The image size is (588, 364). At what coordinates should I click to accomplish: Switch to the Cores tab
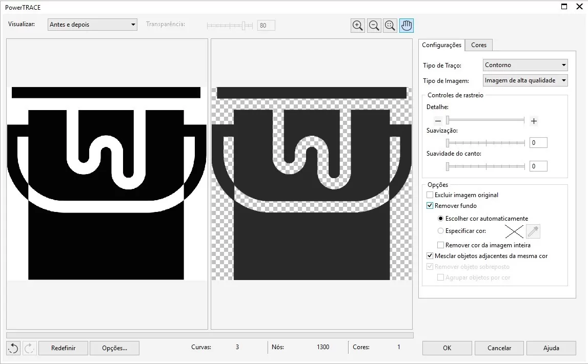(x=478, y=45)
